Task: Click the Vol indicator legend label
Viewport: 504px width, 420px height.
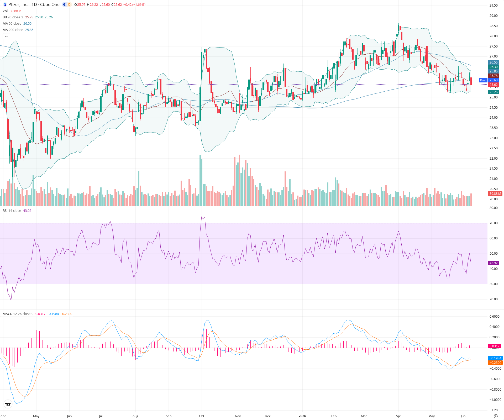Action: pyautogui.click(x=5, y=11)
